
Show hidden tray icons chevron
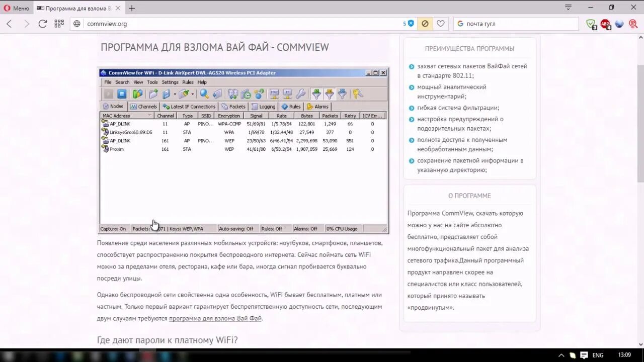(561, 355)
